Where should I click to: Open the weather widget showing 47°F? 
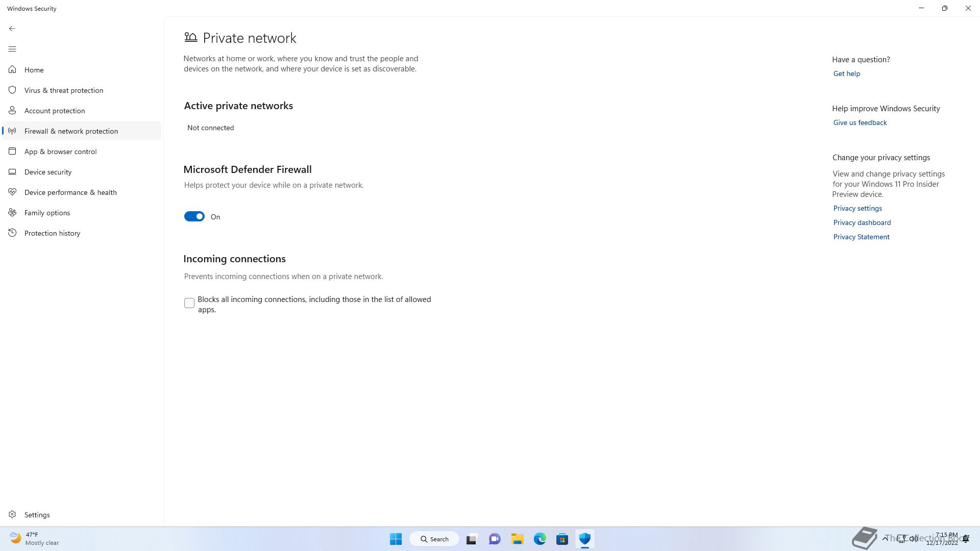tap(35, 539)
